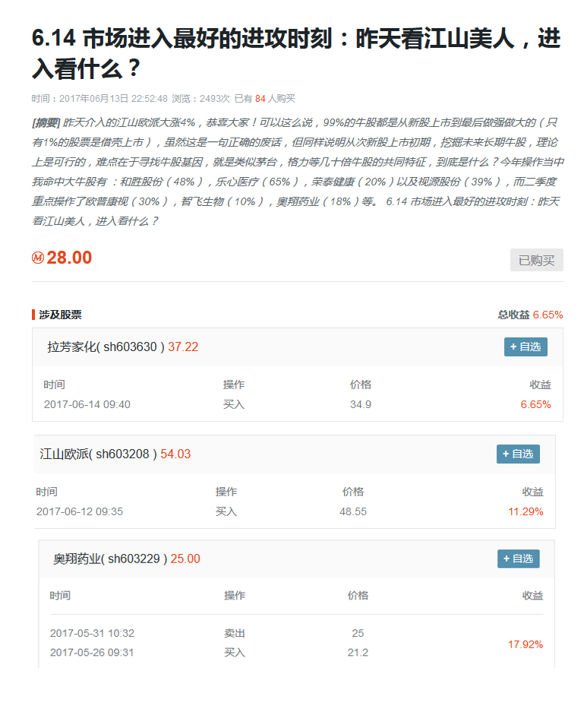Click 江山欧派 current price 54.03
Viewport: 584px width, 728px height.
pos(175,454)
